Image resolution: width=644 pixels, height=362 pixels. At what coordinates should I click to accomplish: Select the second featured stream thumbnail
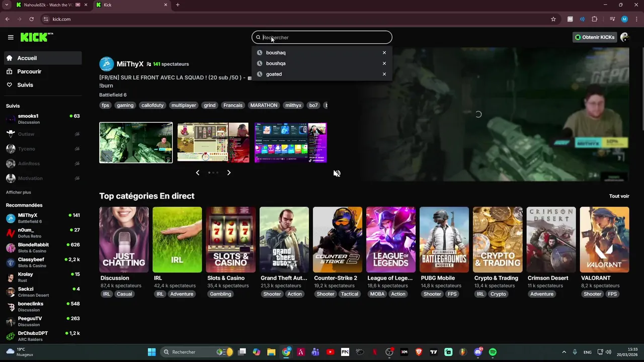pos(213,142)
